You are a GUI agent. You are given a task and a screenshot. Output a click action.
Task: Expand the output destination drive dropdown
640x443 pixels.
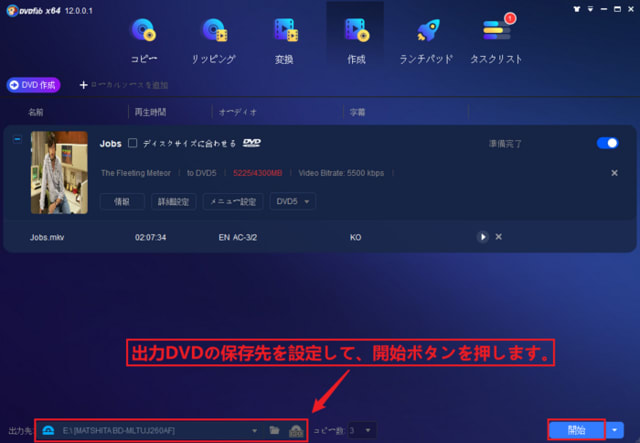pos(255,430)
